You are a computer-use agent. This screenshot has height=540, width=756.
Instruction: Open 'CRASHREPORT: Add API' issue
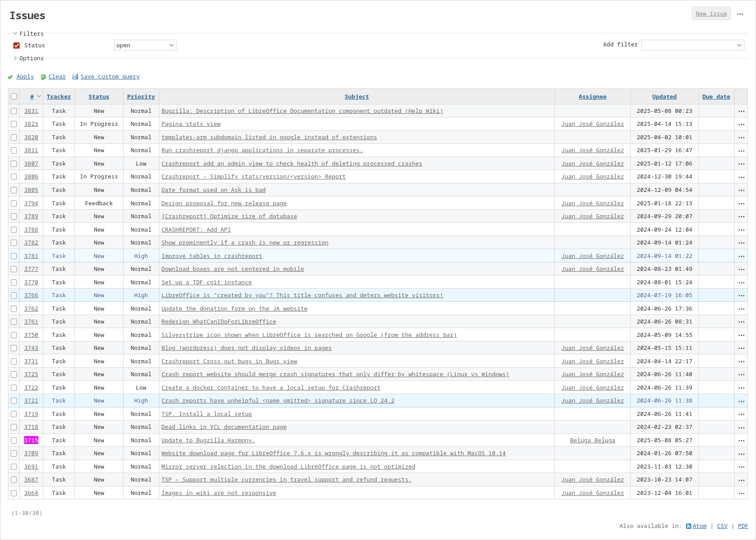(196, 230)
